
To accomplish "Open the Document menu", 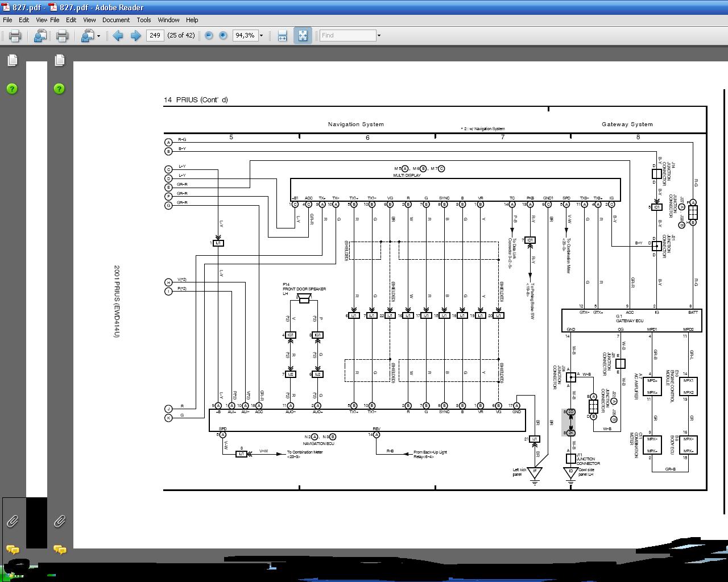I will click(x=116, y=19).
